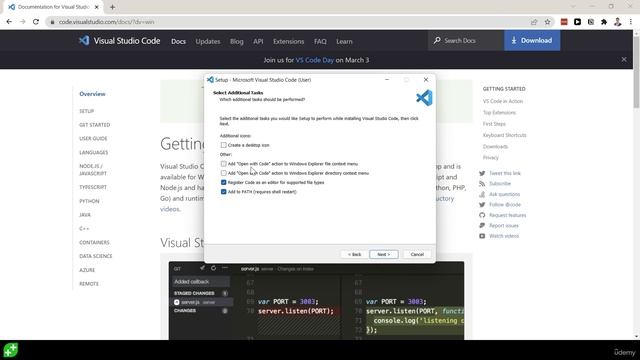
Task: Click the GitHub icon beside Request features
Action: (x=482, y=215)
